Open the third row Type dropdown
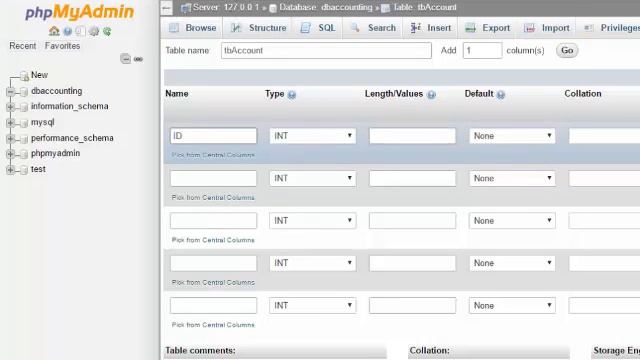Screen dimensions: 640x360 (313, 221)
